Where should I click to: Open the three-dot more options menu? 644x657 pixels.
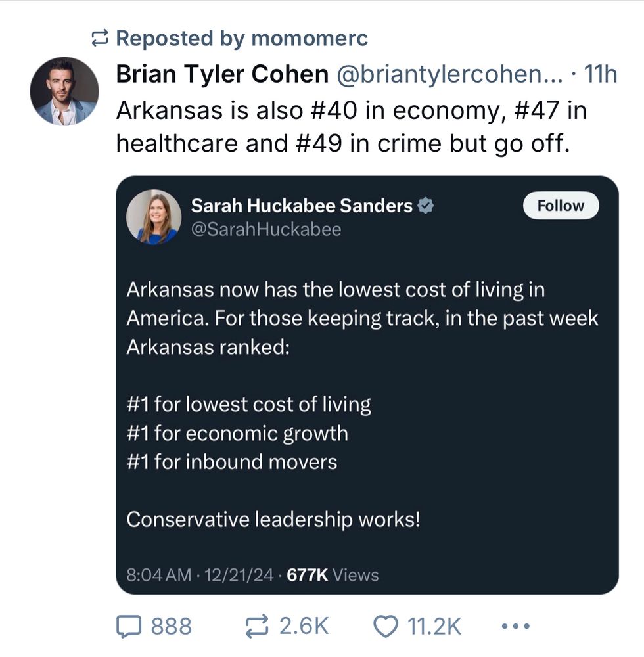pyautogui.click(x=516, y=627)
